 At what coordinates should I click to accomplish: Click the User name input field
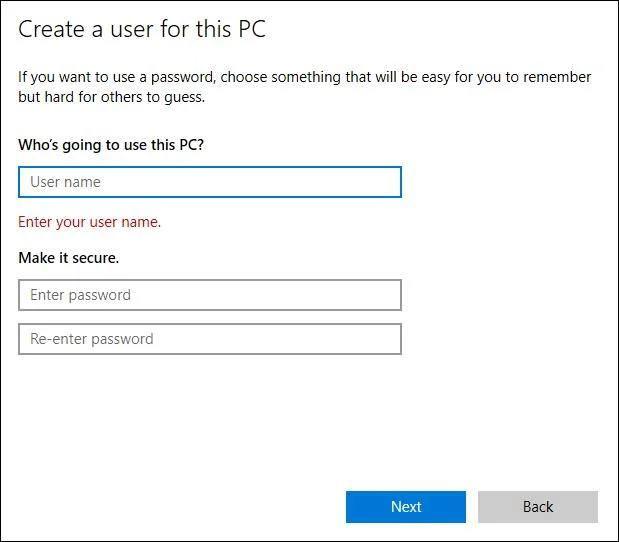(210, 182)
